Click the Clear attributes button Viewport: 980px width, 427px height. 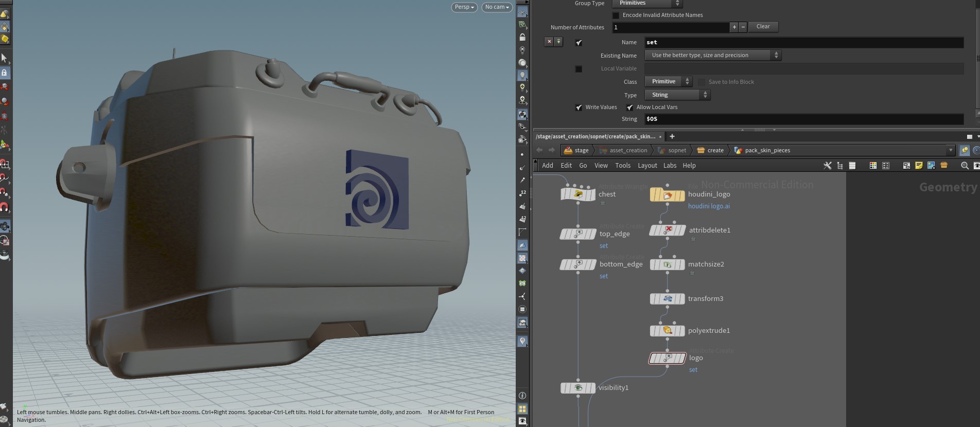pyautogui.click(x=763, y=27)
